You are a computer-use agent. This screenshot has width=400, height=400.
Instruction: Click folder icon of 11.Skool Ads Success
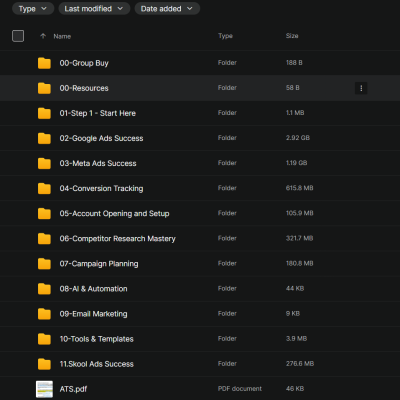point(44,364)
